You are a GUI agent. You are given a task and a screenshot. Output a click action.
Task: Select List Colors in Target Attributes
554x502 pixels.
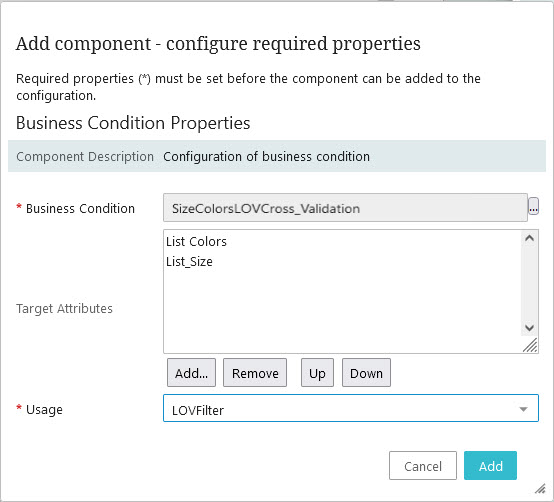tap(196, 242)
